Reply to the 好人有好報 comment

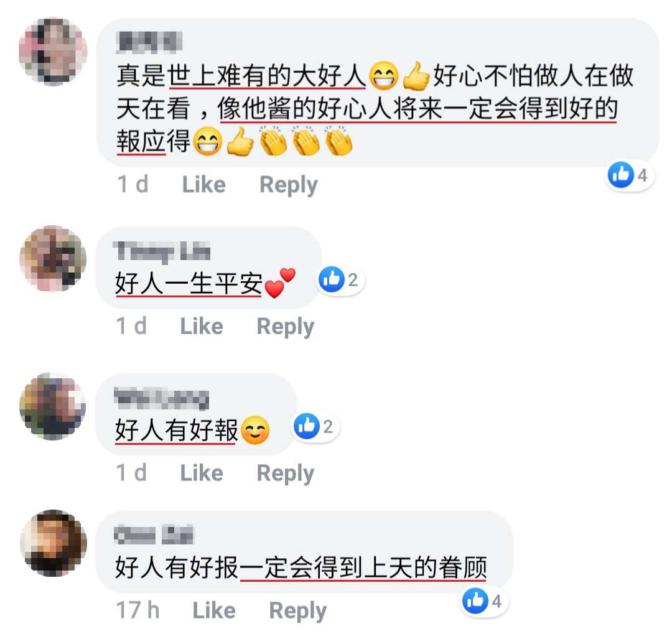pyautogui.click(x=286, y=473)
